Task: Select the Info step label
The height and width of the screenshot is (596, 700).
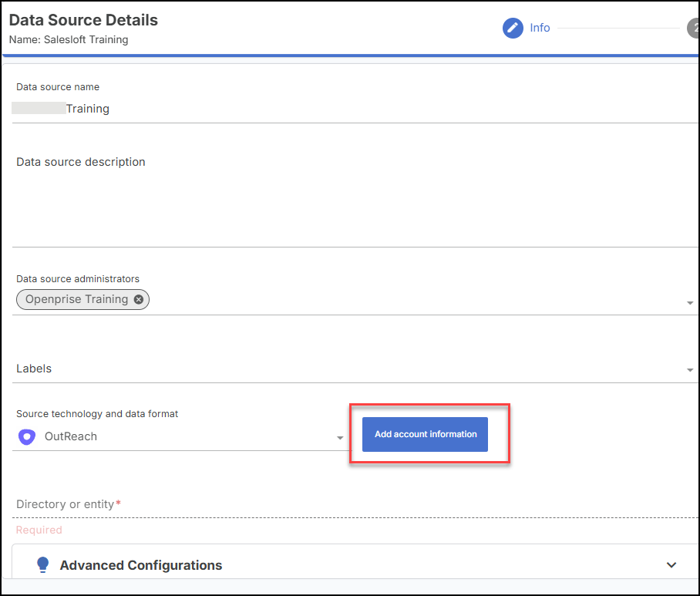Action: [x=540, y=28]
